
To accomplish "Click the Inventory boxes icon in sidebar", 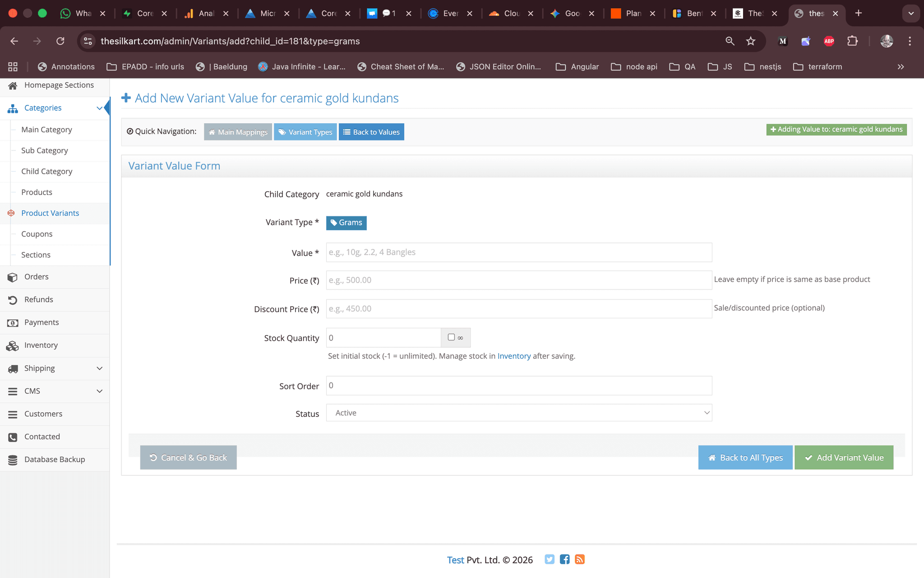I will [13, 345].
